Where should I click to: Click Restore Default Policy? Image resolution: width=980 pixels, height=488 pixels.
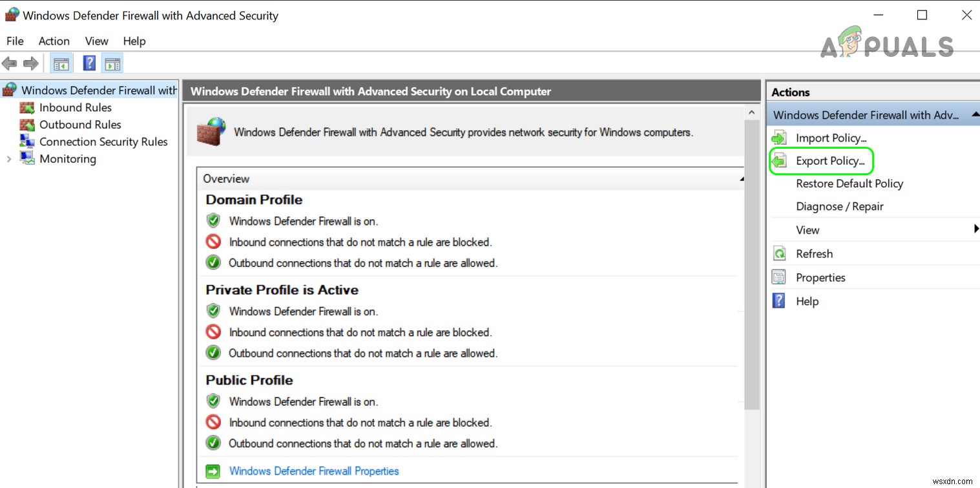(x=848, y=184)
